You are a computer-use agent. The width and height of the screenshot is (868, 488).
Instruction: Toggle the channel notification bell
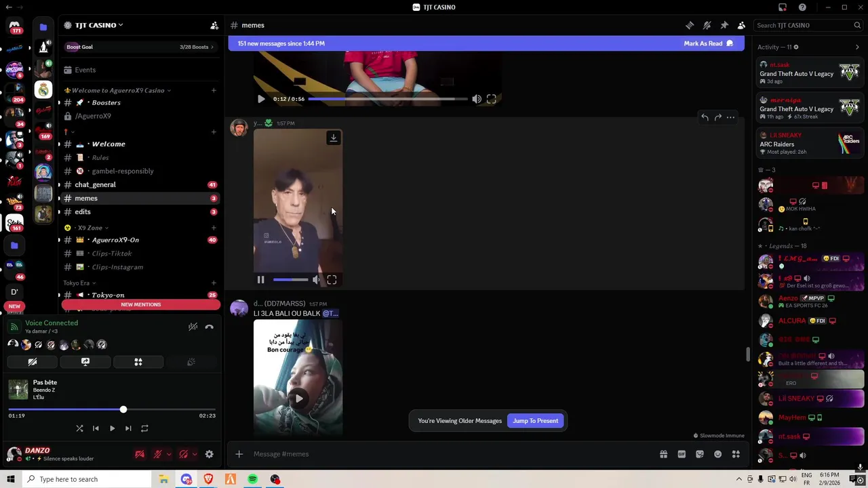(x=707, y=25)
